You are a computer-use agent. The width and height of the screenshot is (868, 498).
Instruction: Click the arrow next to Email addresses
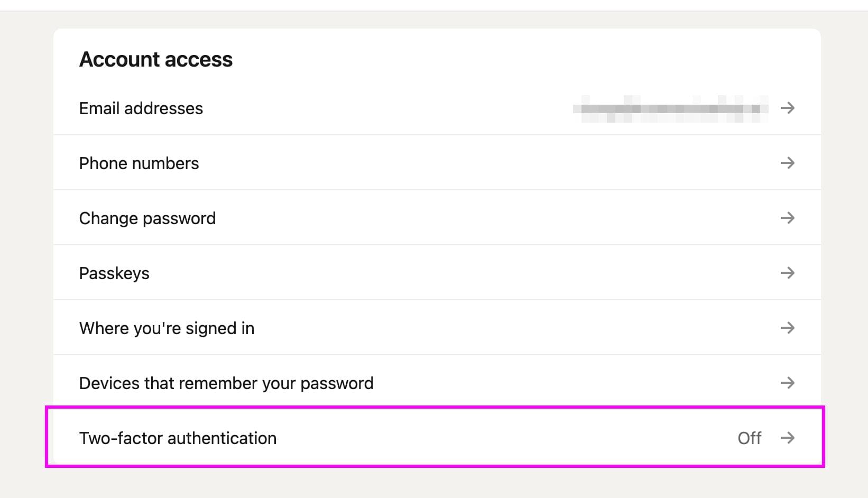788,108
